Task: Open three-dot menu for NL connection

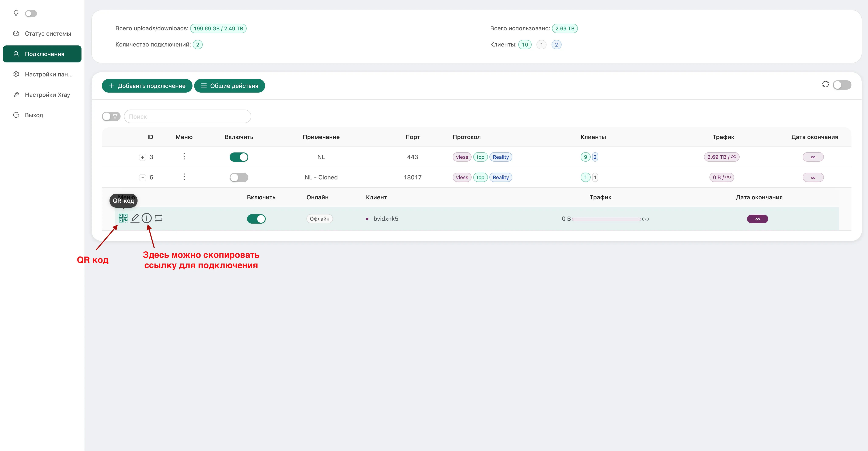Action: coord(184,156)
